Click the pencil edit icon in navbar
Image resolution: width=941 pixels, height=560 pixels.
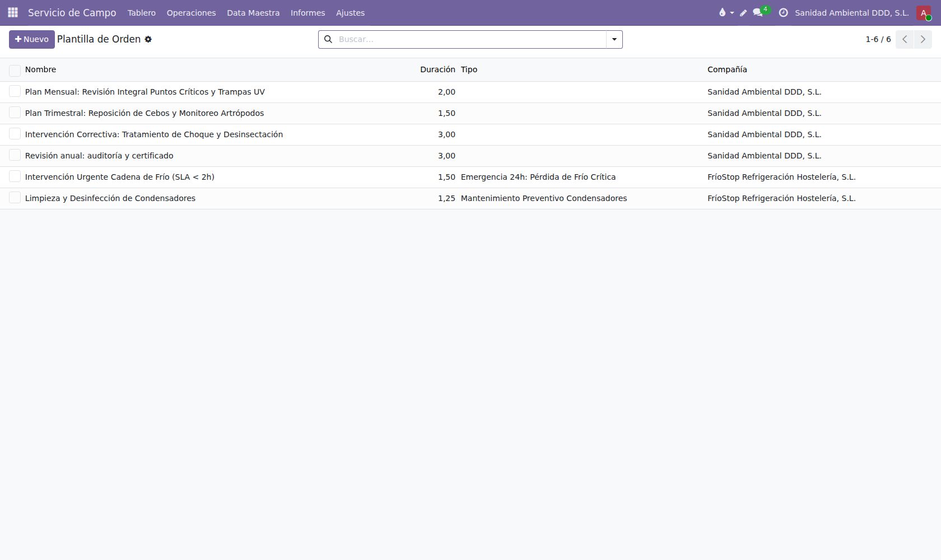(x=743, y=13)
